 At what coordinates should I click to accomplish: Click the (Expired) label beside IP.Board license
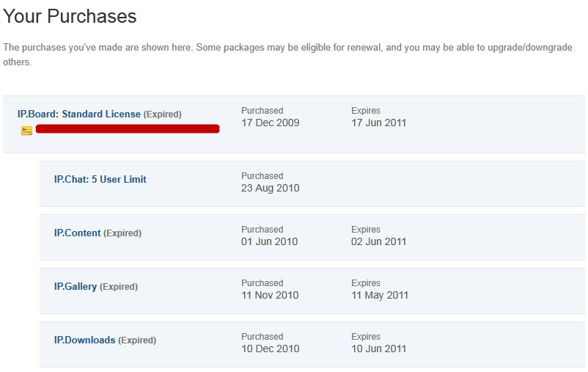[162, 114]
